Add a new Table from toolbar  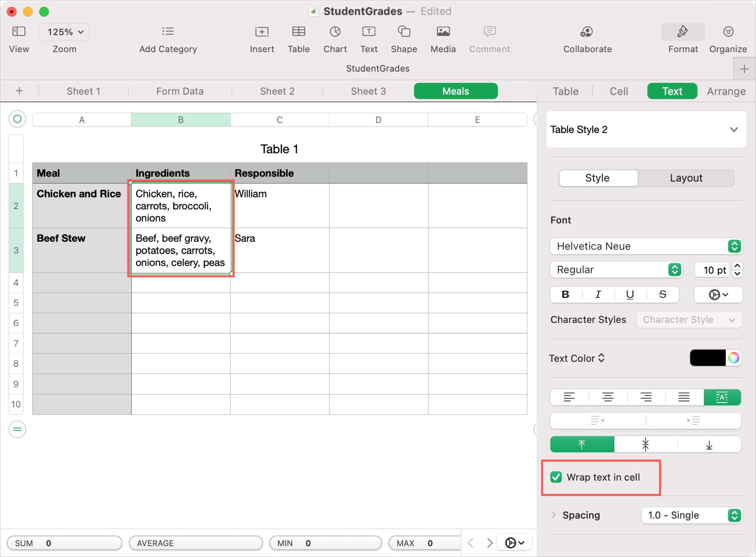(x=299, y=31)
